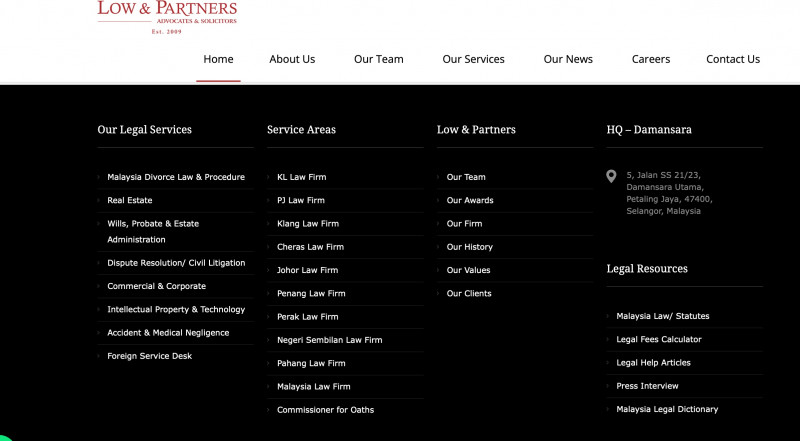
Task: Select Cheras Law Firm link
Action: (310, 247)
